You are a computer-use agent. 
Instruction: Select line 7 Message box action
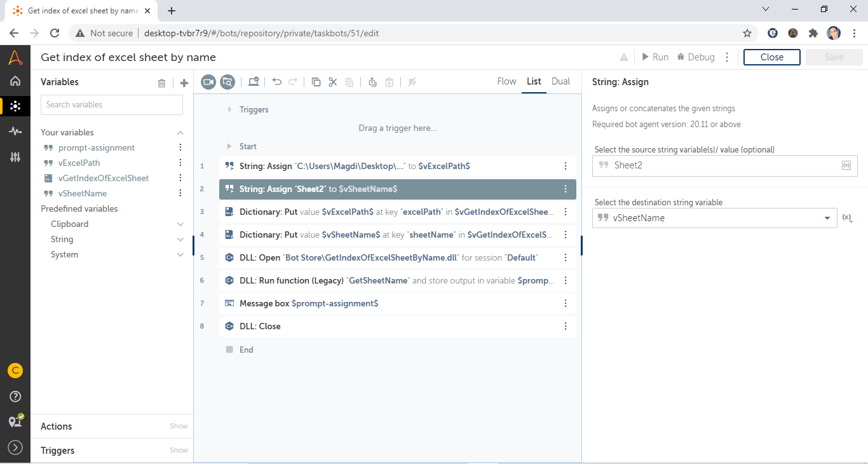398,303
